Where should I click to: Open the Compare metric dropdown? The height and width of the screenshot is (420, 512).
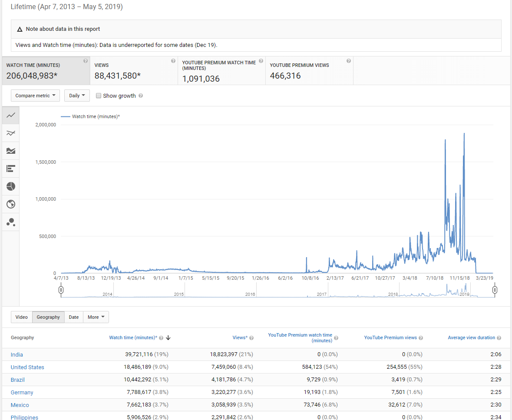[35, 96]
